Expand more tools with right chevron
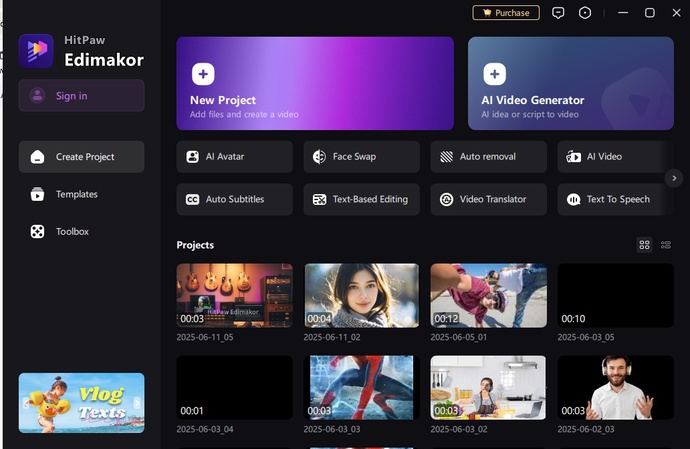 coord(674,178)
